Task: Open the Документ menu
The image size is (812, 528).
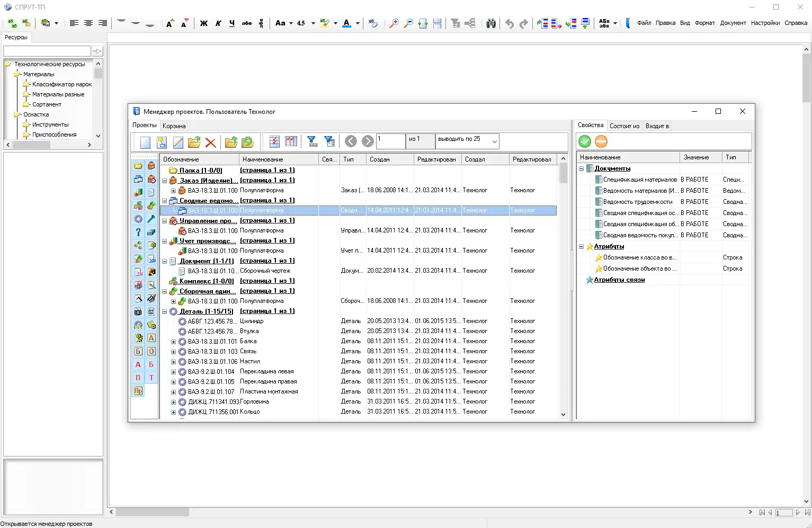Action: 733,23
